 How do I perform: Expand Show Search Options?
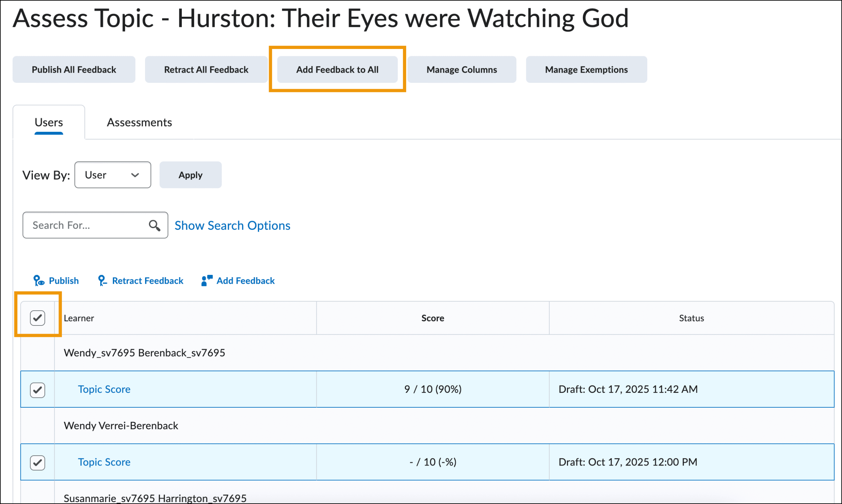click(x=232, y=226)
